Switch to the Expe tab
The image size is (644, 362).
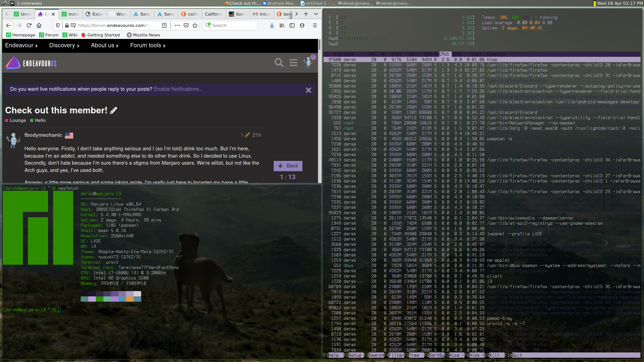click(x=94, y=14)
